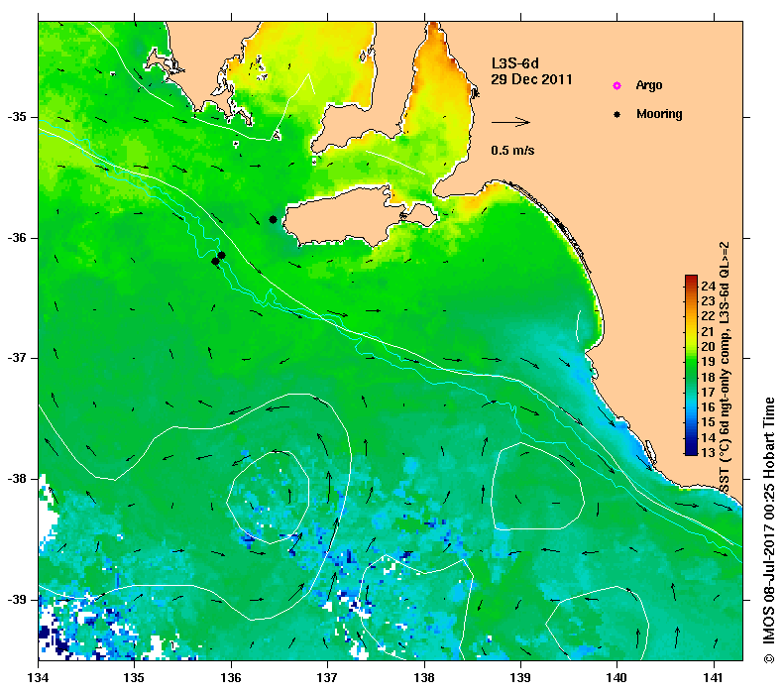784x694 pixels.
Task: Click the 'Mooring' legend label
Action: point(659,114)
